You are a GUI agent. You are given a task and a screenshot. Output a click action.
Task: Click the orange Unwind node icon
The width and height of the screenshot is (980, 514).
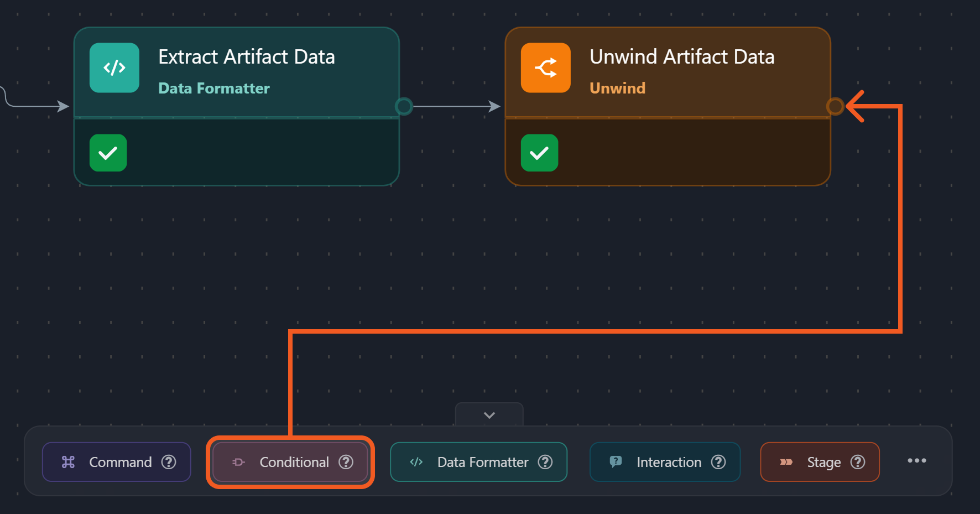coord(545,68)
